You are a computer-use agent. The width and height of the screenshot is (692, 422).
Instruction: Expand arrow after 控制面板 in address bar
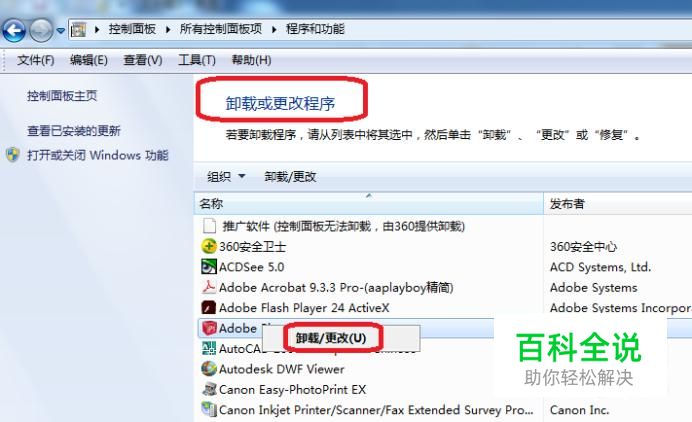(168, 30)
